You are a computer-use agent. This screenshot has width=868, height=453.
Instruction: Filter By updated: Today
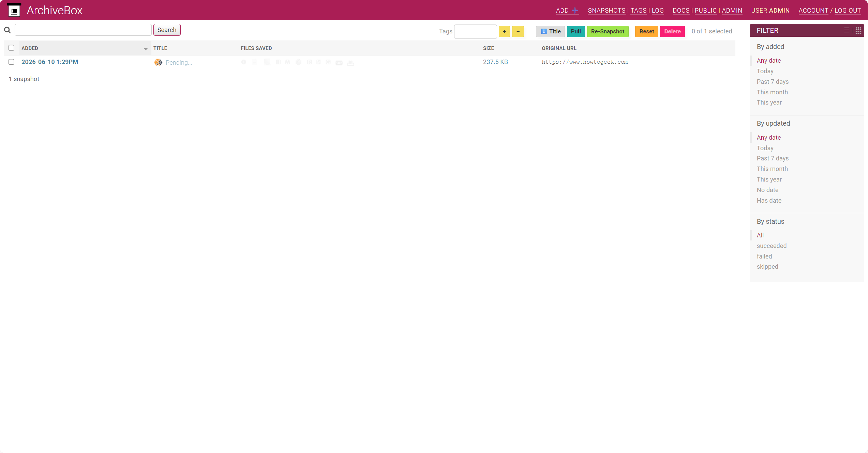tap(765, 148)
